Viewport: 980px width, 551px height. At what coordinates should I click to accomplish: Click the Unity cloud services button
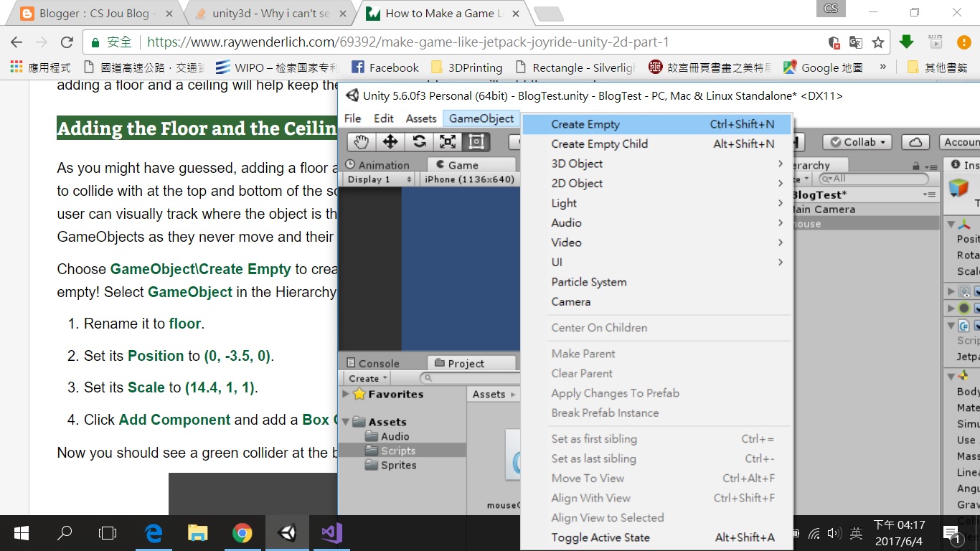pos(915,142)
